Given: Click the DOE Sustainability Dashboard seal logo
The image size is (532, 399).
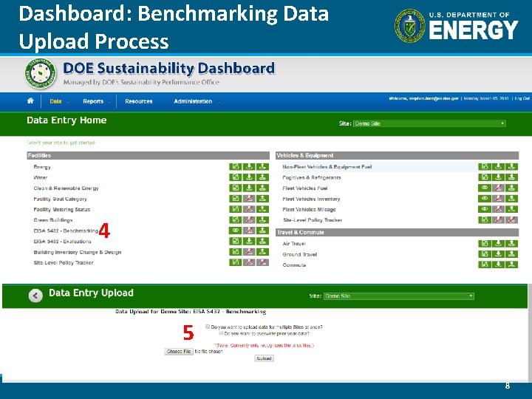Looking at the screenshot, I should point(41,73).
